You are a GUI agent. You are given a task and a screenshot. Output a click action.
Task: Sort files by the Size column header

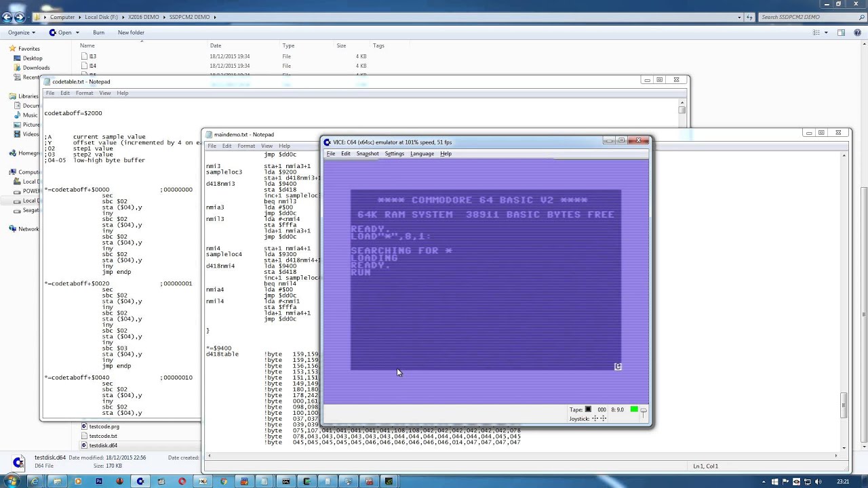tap(341, 45)
